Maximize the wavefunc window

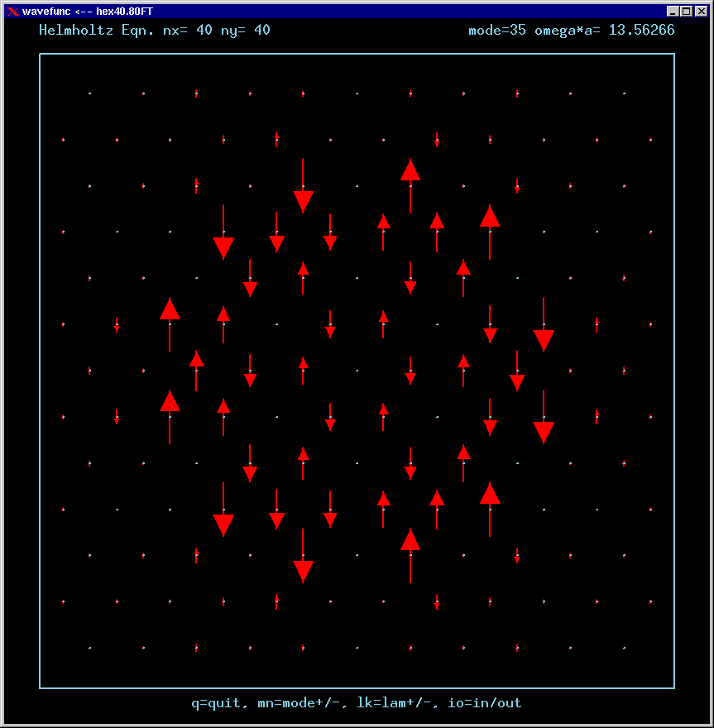(x=687, y=12)
